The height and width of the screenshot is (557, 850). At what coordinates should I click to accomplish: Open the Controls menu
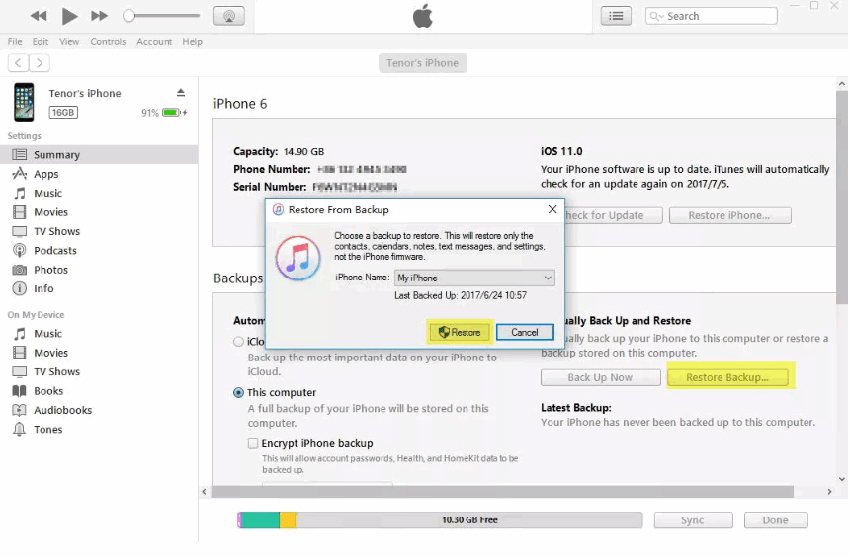click(108, 42)
